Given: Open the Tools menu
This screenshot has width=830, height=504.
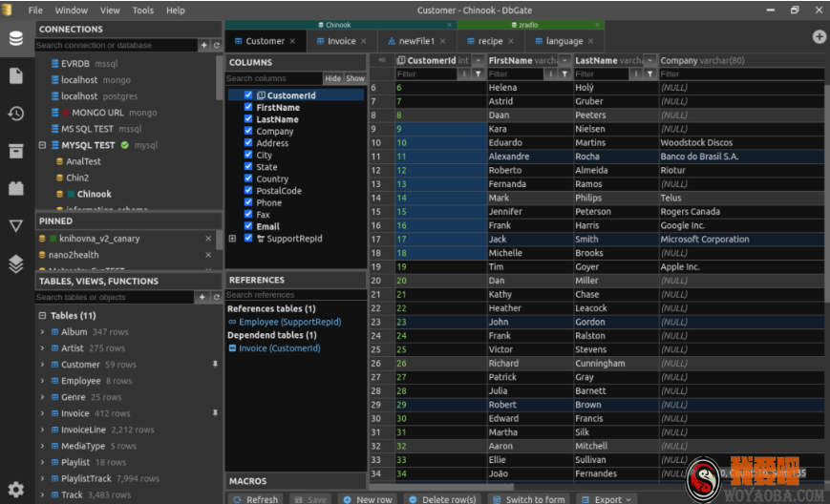Looking at the screenshot, I should point(142,10).
